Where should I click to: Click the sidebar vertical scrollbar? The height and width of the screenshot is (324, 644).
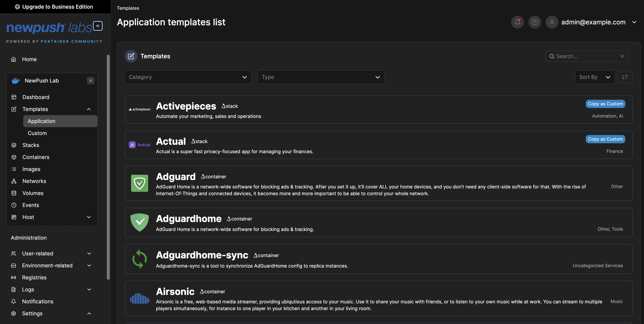[108, 167]
